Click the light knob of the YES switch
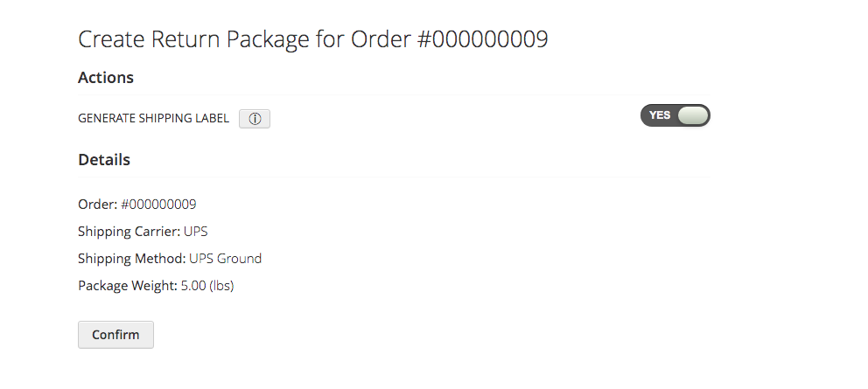The width and height of the screenshot is (868, 389). [692, 115]
